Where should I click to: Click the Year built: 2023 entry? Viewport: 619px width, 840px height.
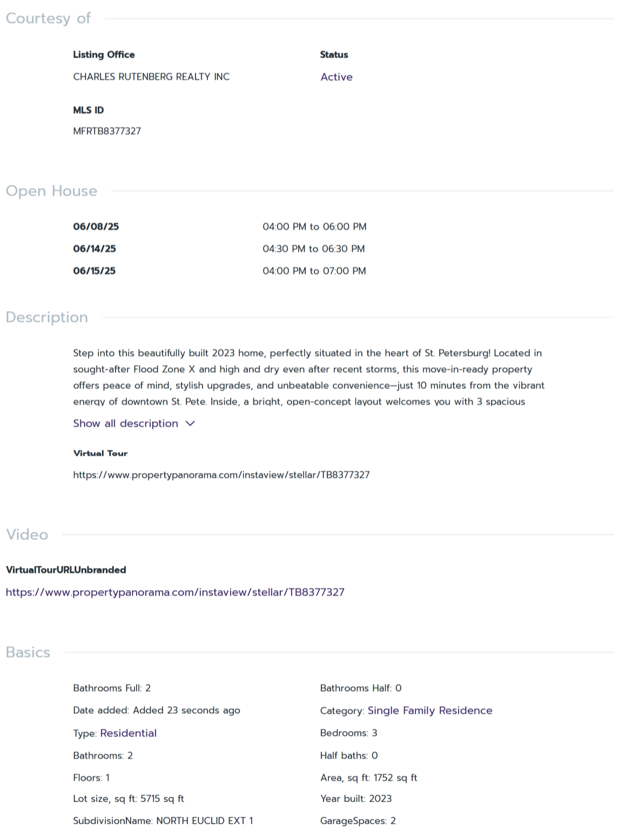356,799
